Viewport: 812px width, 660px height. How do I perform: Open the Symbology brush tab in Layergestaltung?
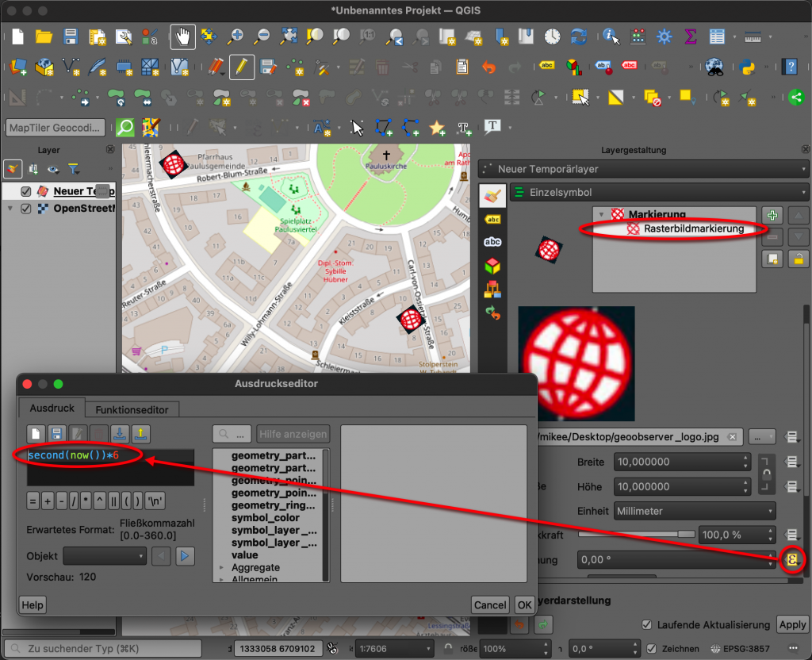[x=492, y=196]
